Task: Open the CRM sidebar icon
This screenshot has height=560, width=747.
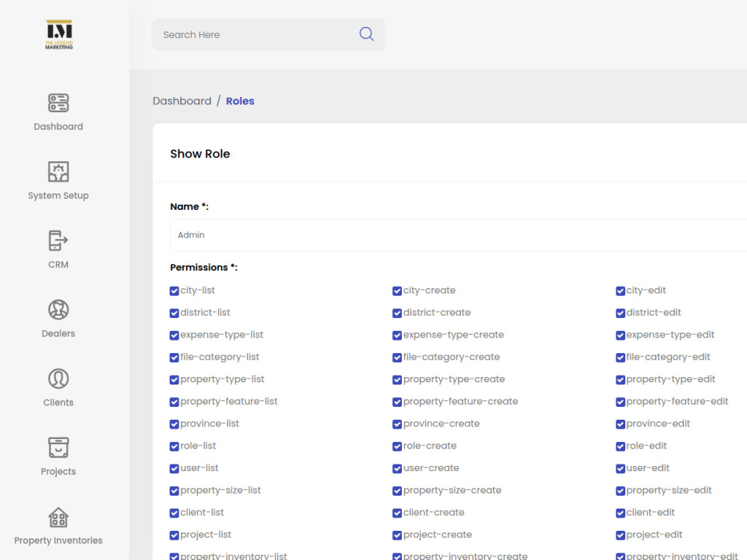Action: [58, 240]
